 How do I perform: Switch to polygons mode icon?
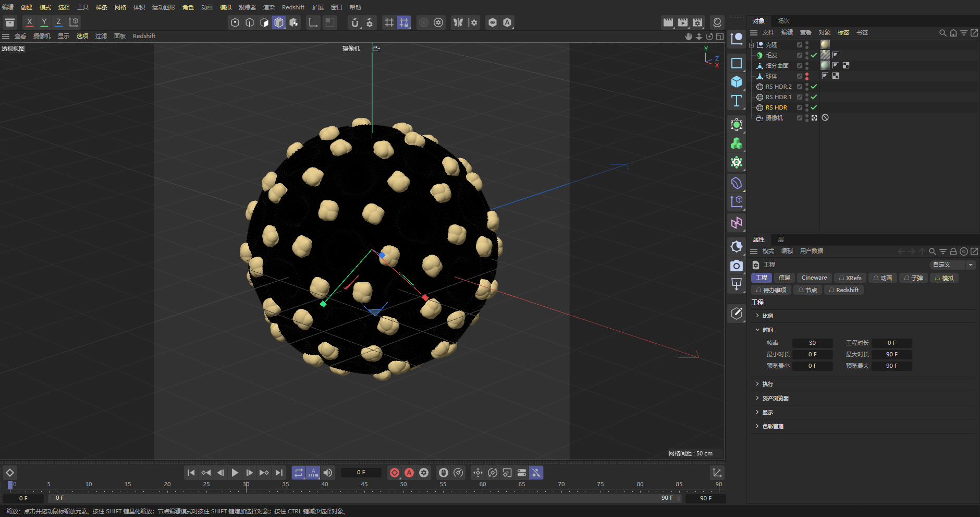[264, 22]
